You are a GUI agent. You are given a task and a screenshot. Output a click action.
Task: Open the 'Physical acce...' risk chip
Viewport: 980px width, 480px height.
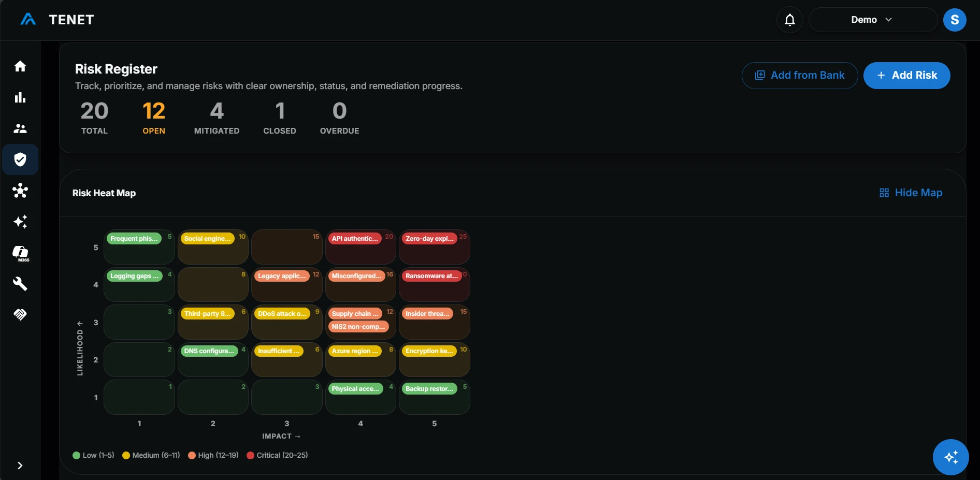(x=355, y=389)
